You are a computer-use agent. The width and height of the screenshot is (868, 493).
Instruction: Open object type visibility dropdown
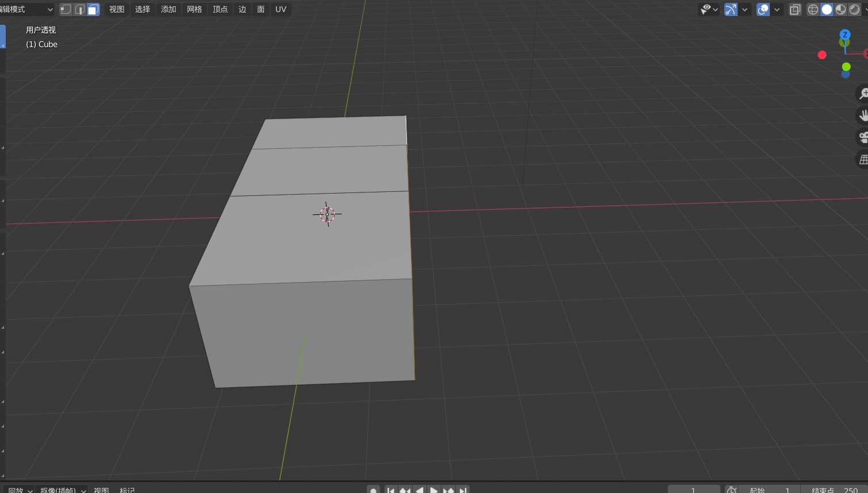(x=709, y=9)
